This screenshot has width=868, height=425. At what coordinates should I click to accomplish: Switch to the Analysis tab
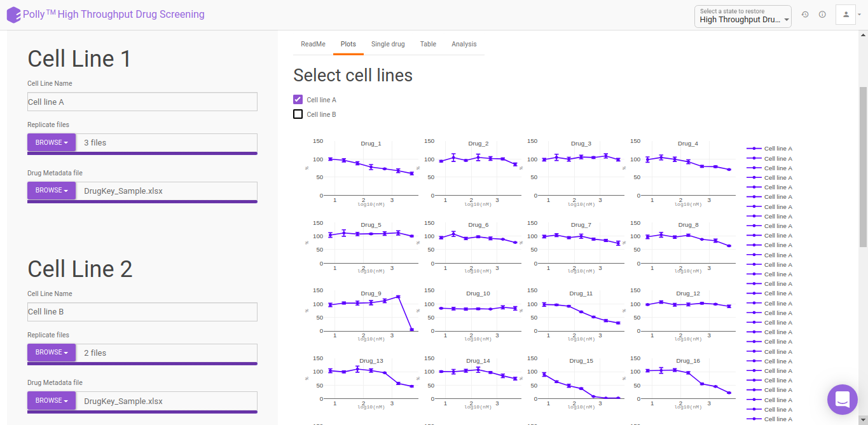coord(464,44)
